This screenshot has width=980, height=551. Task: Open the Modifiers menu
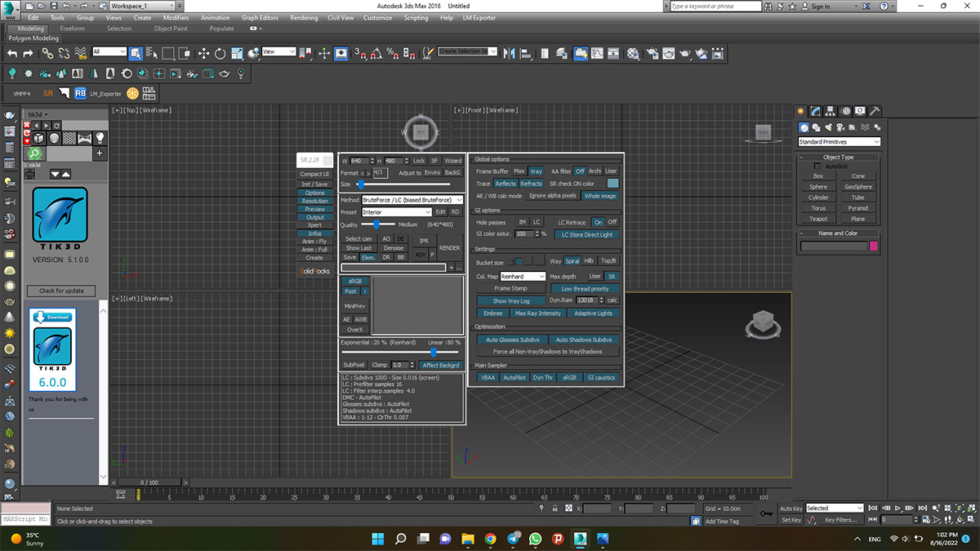click(176, 18)
